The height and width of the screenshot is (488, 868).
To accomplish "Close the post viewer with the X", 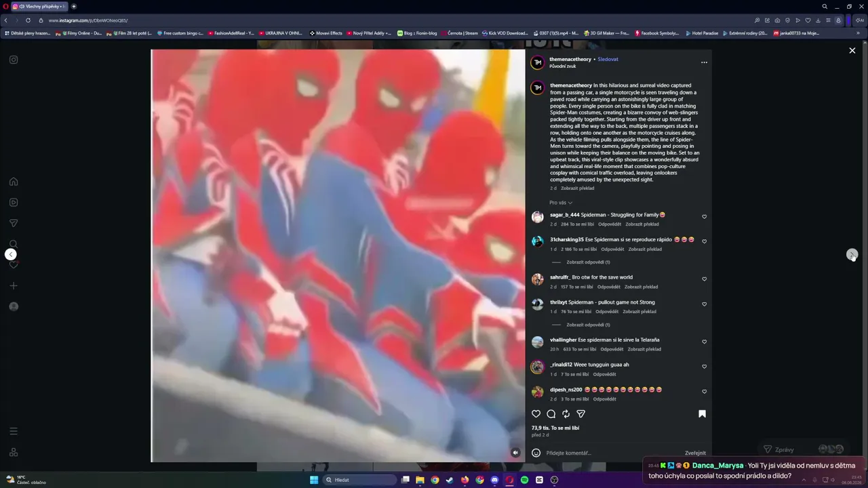I will [852, 50].
